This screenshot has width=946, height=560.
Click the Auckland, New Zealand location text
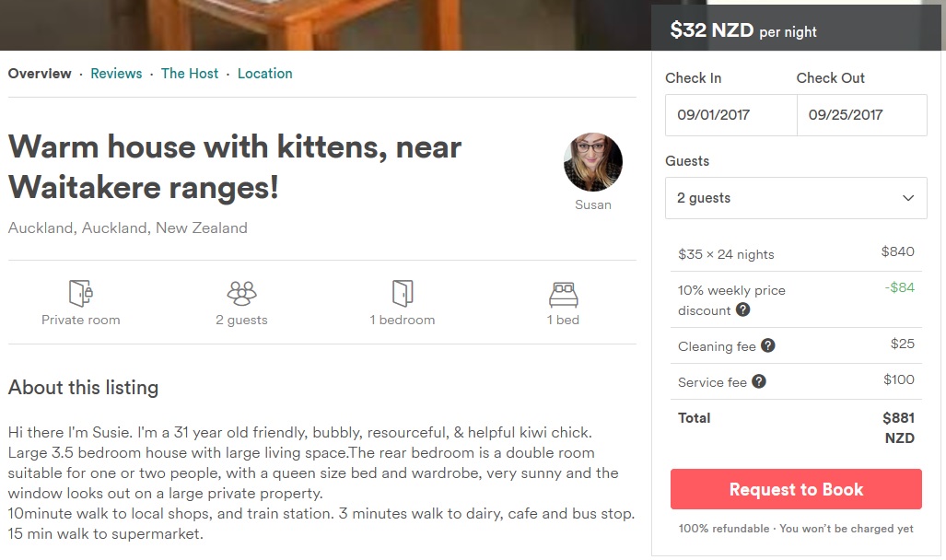tap(128, 227)
